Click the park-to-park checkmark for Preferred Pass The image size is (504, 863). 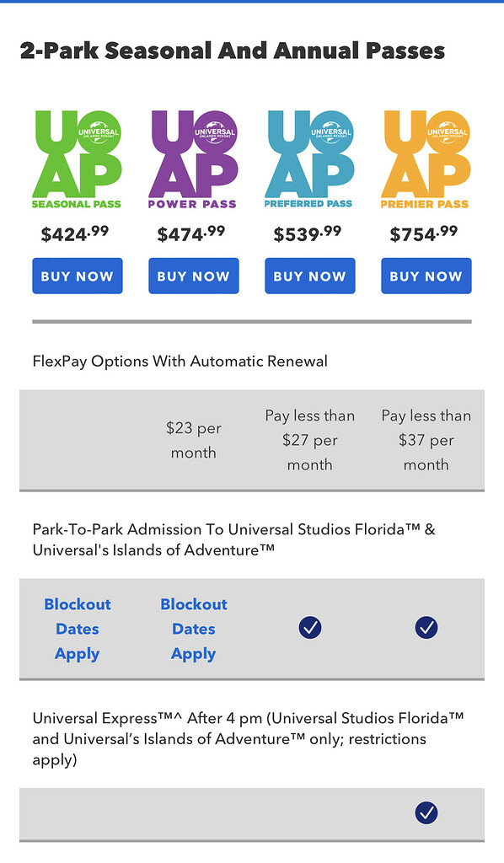click(x=309, y=627)
